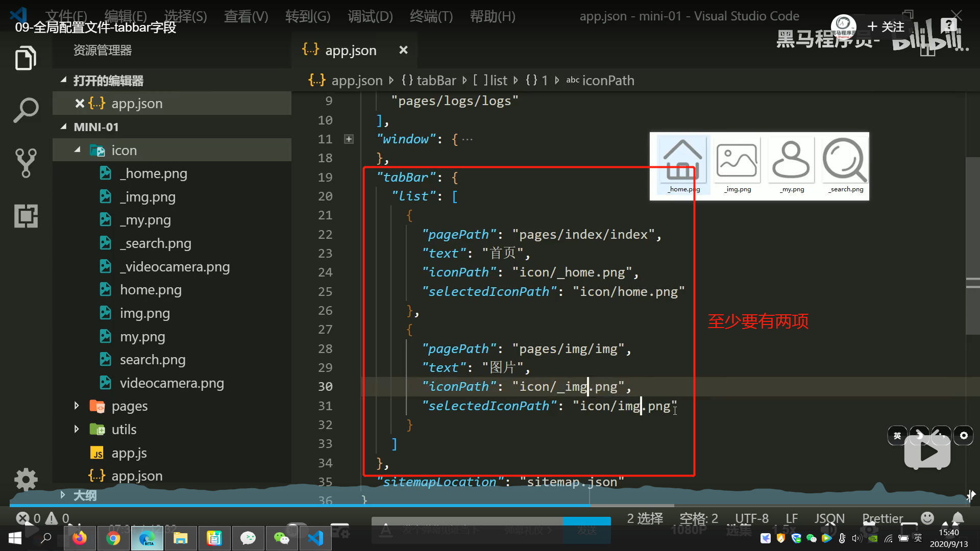Open the Search view in the activity bar
Viewport: 980px width, 551px height.
pyautogui.click(x=26, y=110)
